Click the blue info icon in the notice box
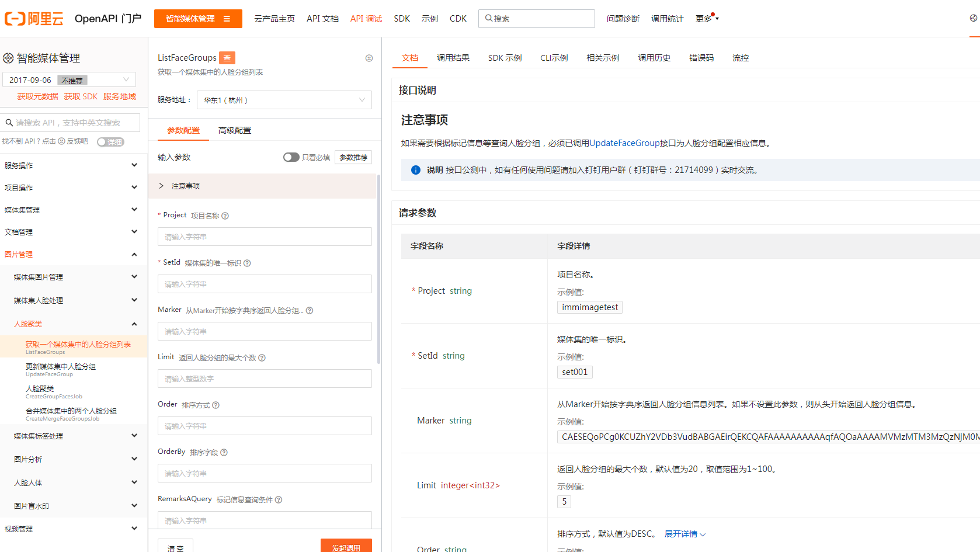The width and height of the screenshot is (980, 552). click(416, 170)
